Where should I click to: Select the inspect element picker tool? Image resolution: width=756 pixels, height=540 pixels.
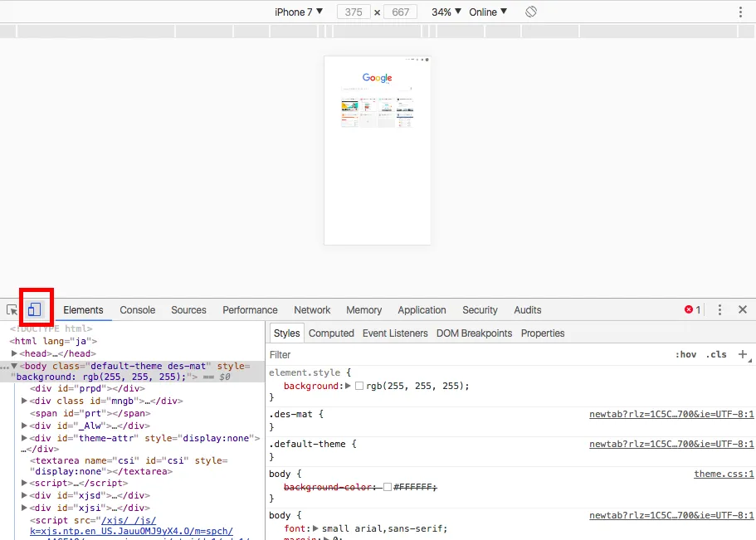12,308
